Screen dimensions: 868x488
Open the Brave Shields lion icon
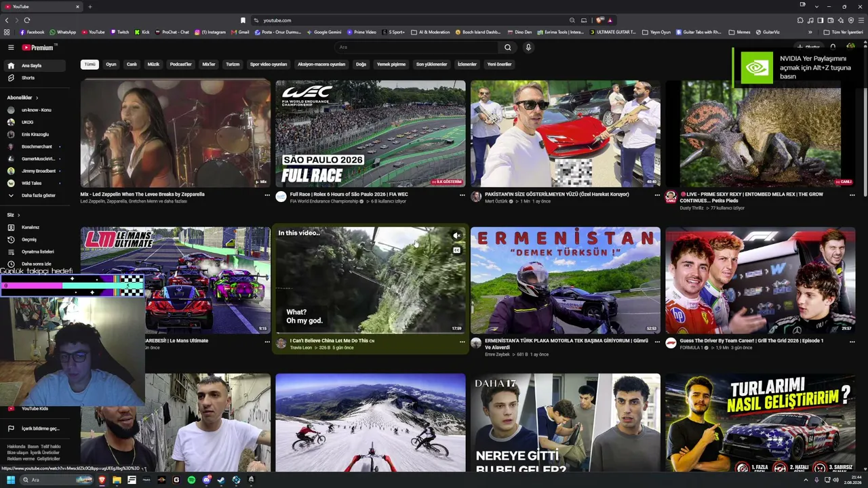pos(599,20)
